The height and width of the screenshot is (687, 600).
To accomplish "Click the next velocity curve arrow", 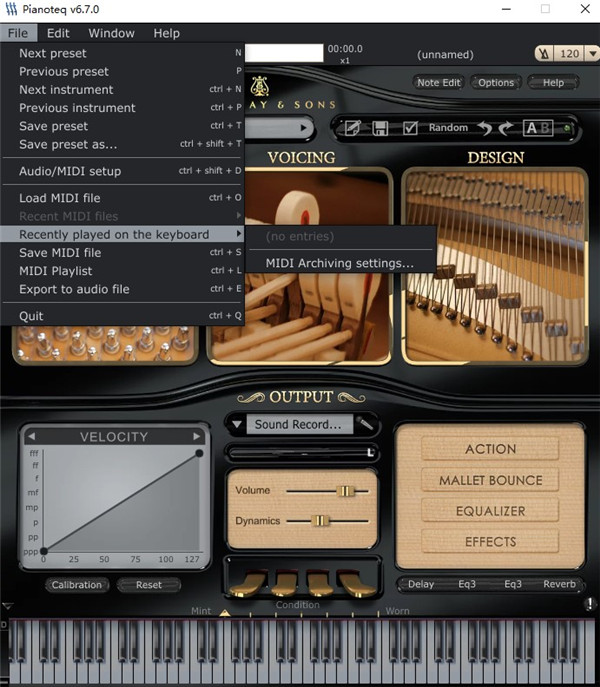I will (197, 437).
